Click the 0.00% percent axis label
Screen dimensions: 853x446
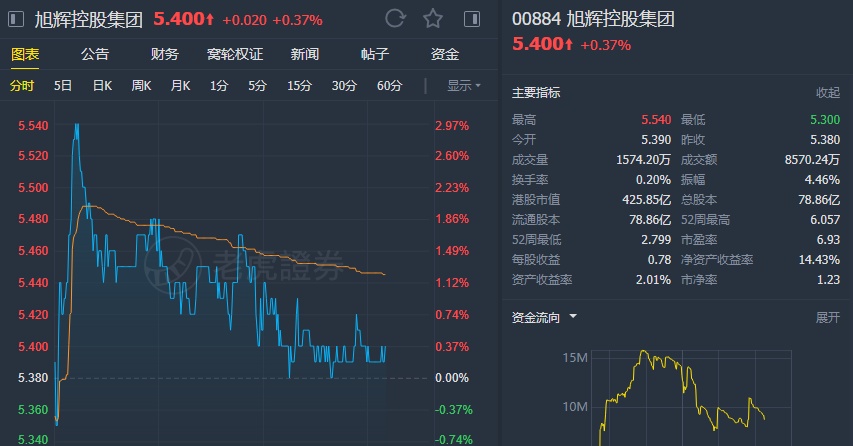tap(452, 377)
